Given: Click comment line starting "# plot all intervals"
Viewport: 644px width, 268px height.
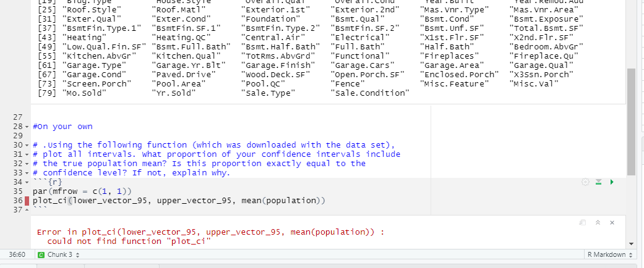Looking at the screenshot, I should (x=217, y=154).
